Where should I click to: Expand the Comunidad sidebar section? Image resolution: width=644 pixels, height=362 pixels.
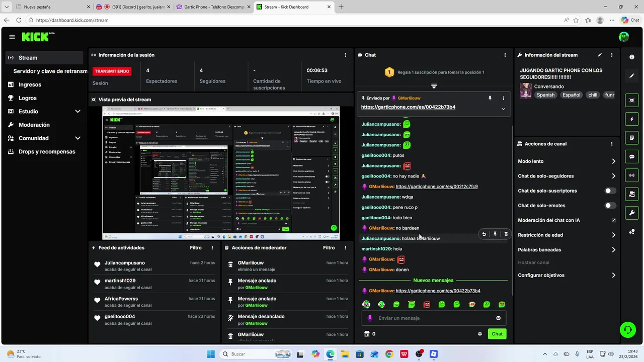pyautogui.click(x=77, y=138)
